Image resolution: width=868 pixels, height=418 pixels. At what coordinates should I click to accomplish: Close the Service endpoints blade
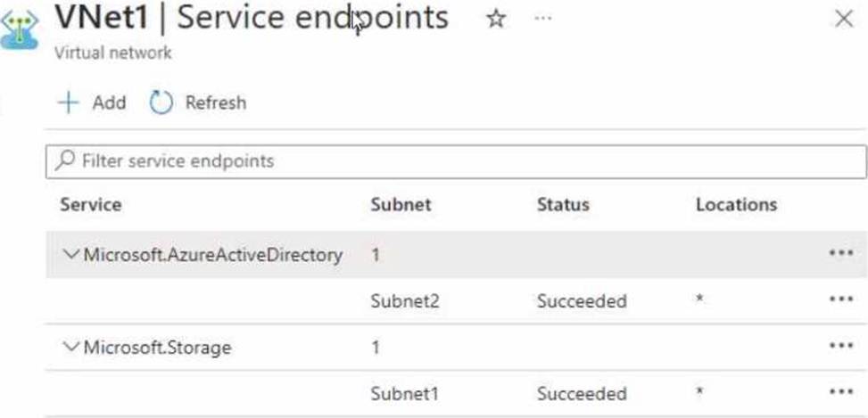pos(843,20)
